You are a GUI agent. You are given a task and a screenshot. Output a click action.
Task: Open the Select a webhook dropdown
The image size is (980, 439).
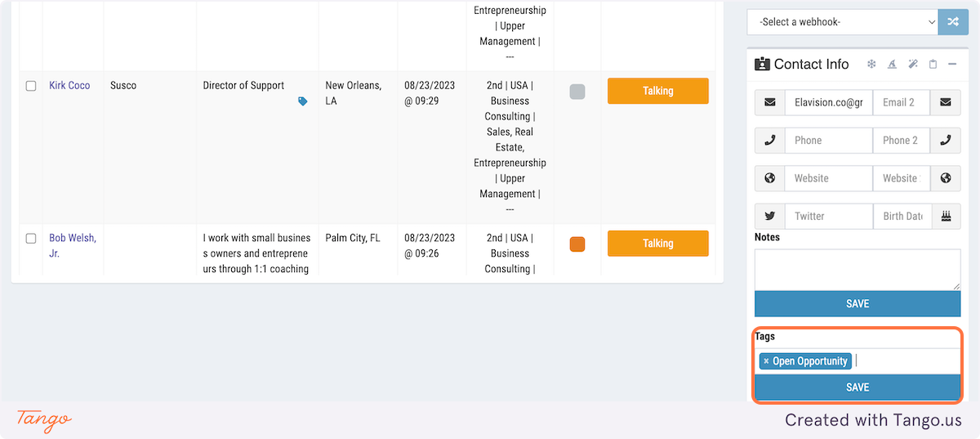click(843, 22)
